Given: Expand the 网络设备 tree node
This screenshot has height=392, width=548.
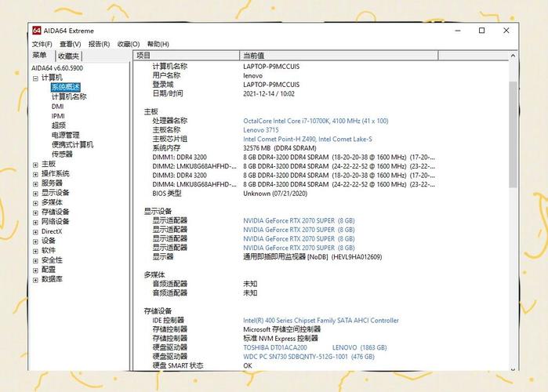Looking at the screenshot, I should (x=35, y=222).
